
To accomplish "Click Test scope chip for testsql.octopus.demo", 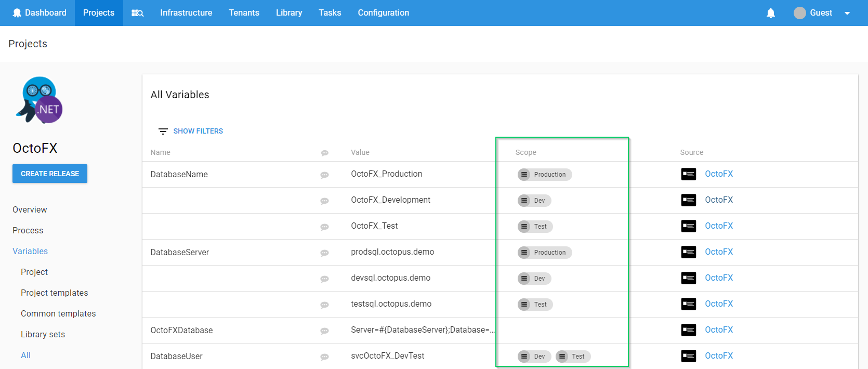I will pyautogui.click(x=535, y=305).
